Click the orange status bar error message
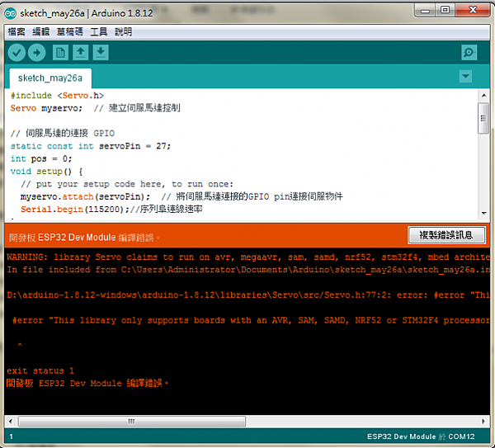 pos(84,237)
